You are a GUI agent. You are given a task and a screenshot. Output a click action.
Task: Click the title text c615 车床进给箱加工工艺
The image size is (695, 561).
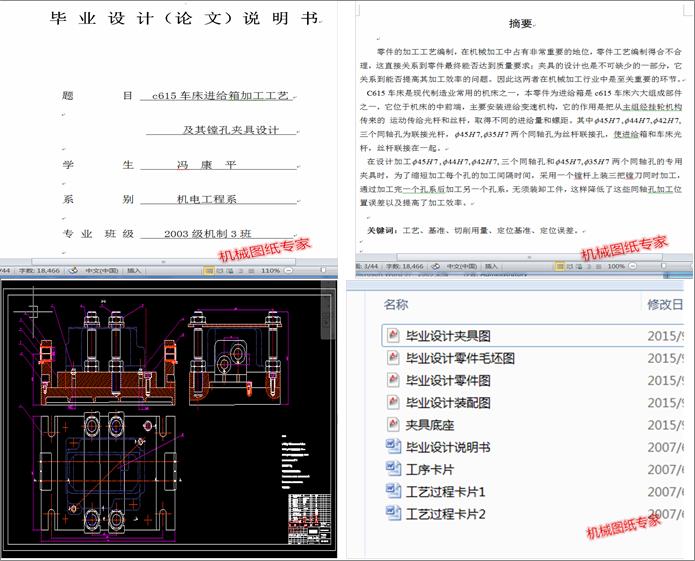[x=220, y=95]
